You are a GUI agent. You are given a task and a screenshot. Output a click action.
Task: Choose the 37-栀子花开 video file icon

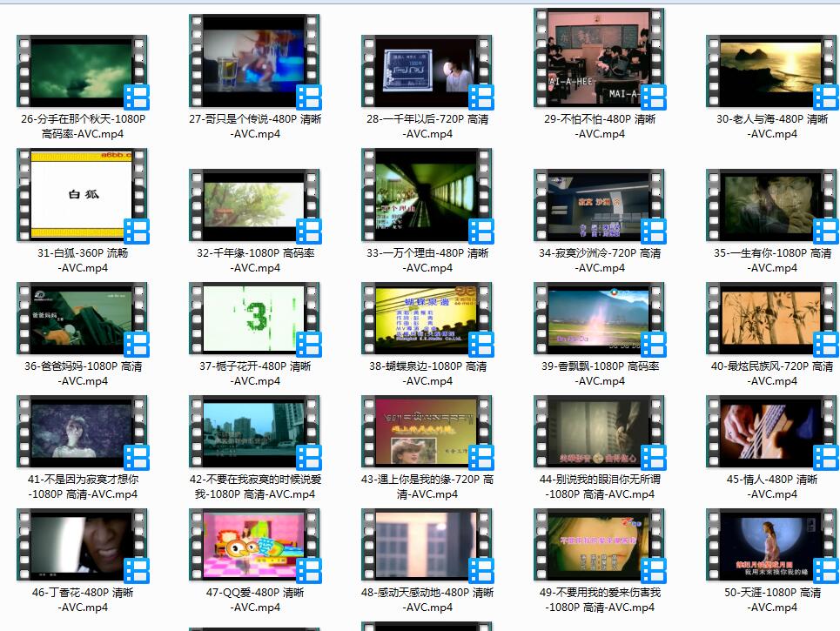[255, 319]
